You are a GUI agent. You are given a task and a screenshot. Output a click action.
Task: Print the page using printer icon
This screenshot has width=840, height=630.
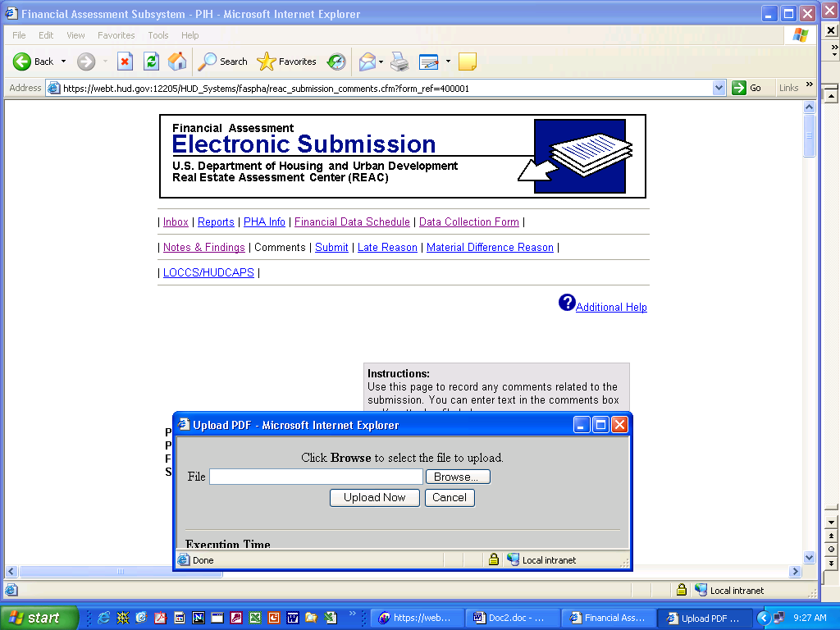pos(399,62)
